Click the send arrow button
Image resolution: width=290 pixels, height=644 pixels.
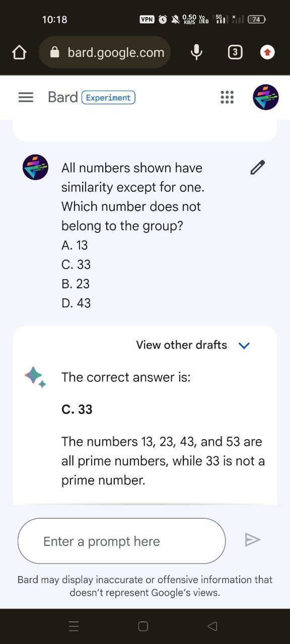[252, 540]
